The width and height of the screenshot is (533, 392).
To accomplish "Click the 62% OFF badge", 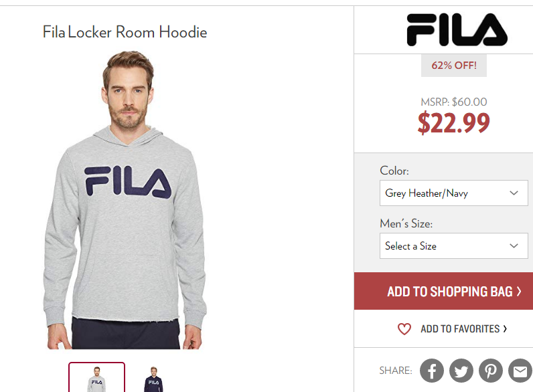I will 454,65.
